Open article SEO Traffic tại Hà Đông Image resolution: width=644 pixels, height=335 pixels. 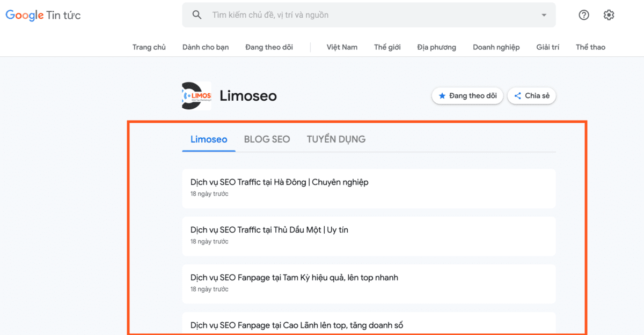(369, 188)
